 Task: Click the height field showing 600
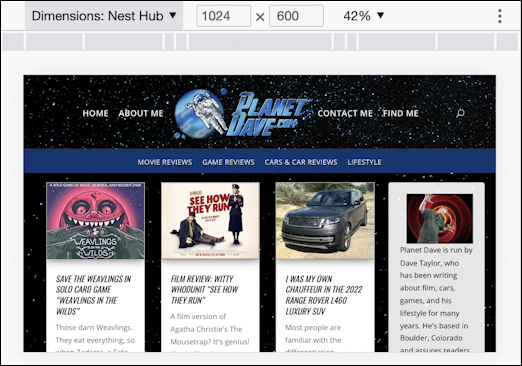click(x=296, y=16)
